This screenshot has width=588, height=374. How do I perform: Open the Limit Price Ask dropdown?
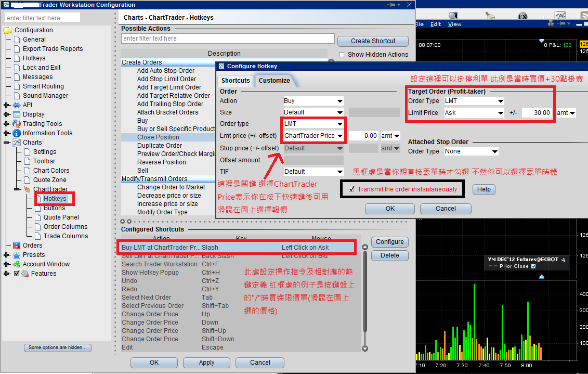(474, 113)
